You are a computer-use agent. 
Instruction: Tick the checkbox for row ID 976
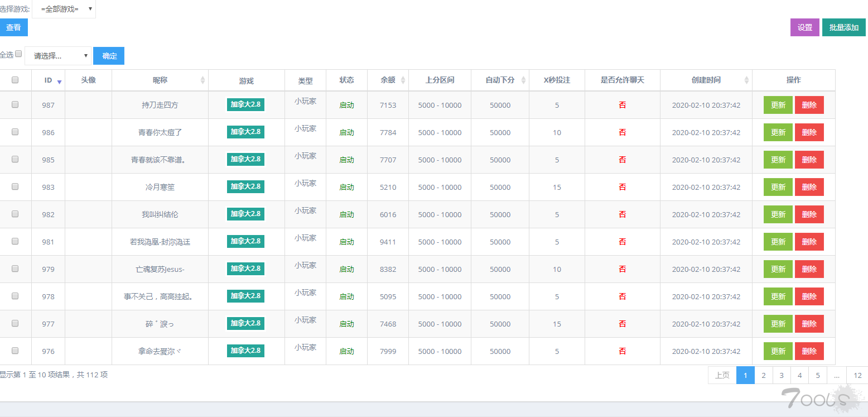[15, 351]
